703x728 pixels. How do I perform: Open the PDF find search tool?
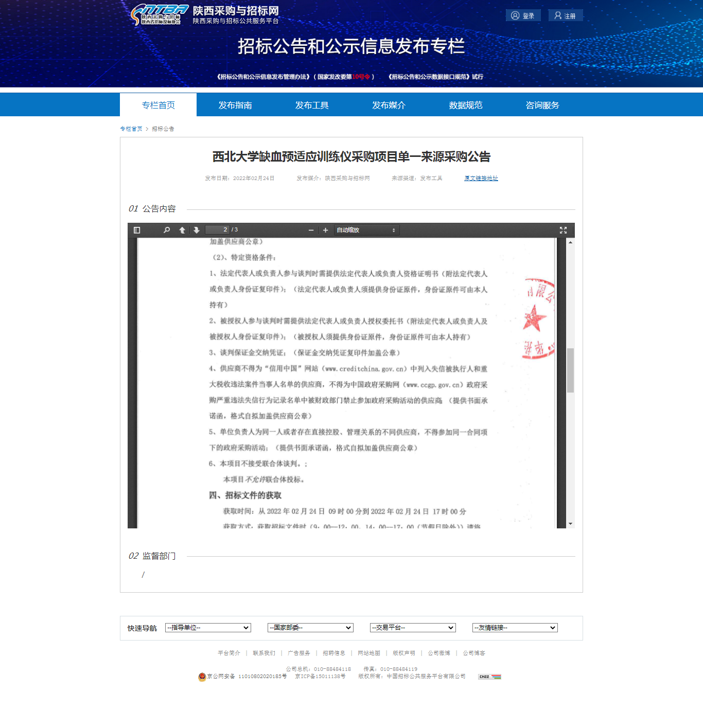(167, 230)
